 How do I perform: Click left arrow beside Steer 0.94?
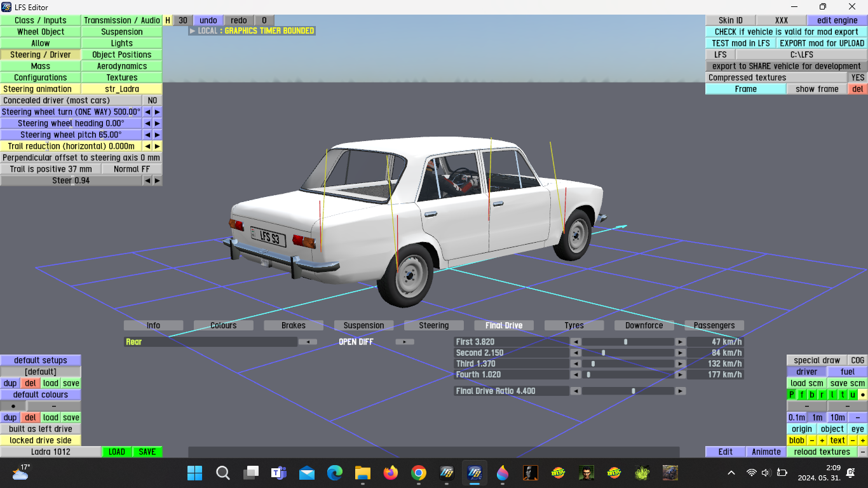(147, 180)
